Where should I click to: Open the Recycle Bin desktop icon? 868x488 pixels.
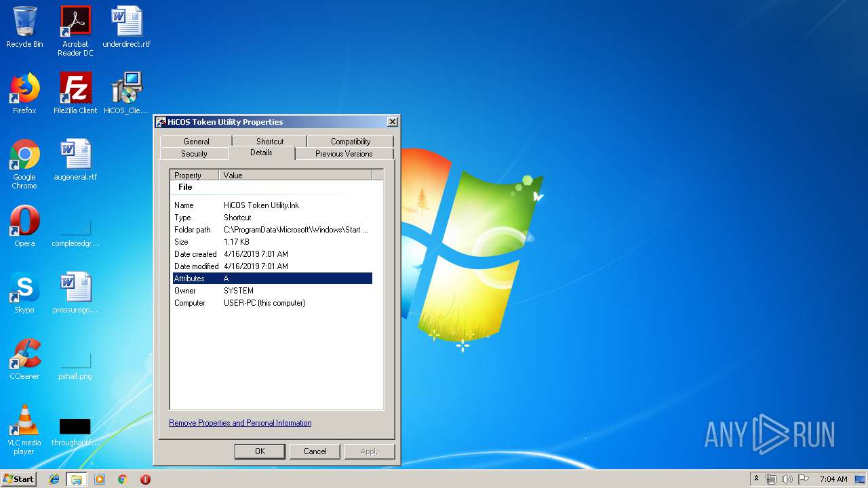pos(24,27)
